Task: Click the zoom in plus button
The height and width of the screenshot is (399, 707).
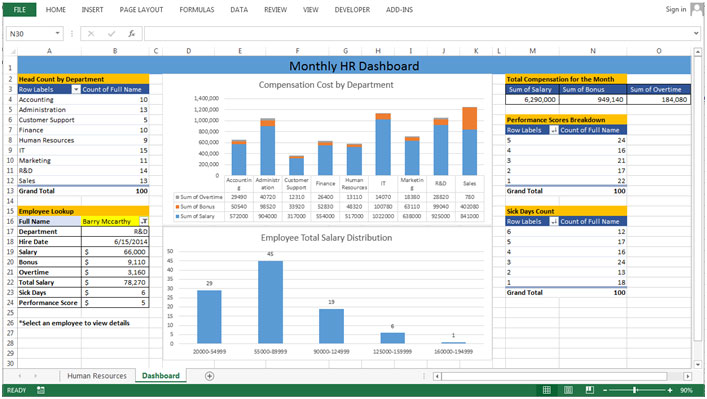Action: coord(670,390)
